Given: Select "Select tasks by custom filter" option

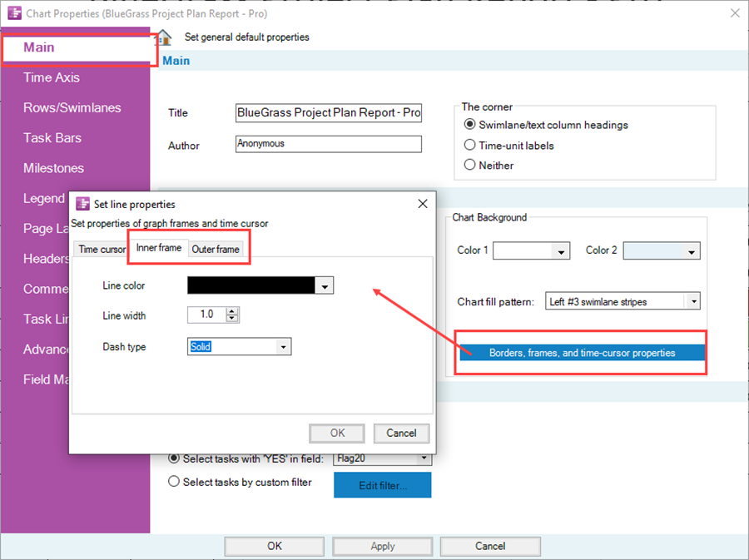Looking at the screenshot, I should pos(174,481).
